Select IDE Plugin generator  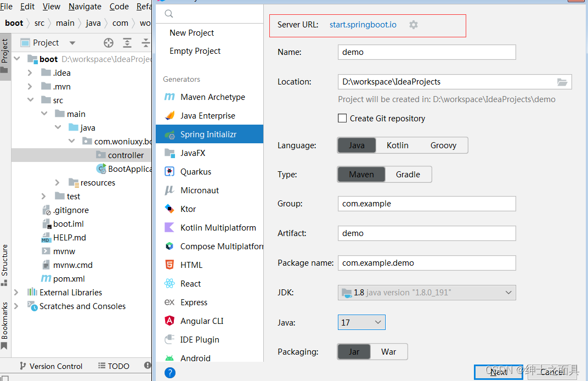pyautogui.click(x=209, y=340)
